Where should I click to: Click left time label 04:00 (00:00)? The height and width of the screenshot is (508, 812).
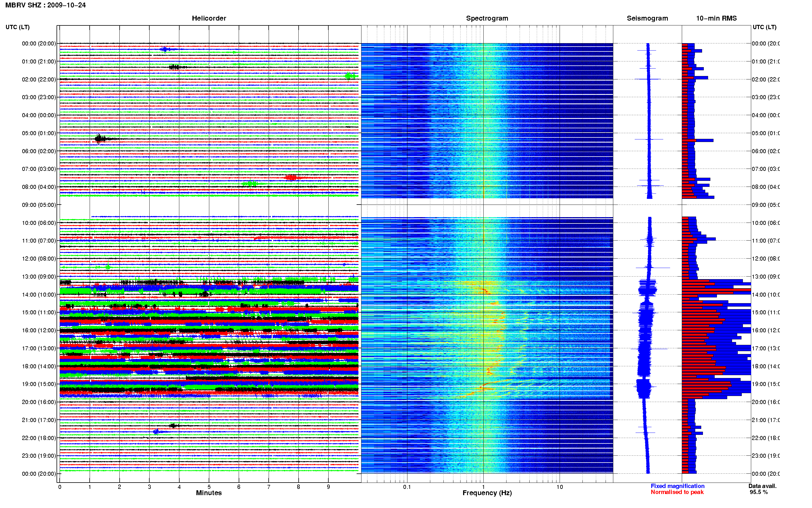(x=39, y=115)
